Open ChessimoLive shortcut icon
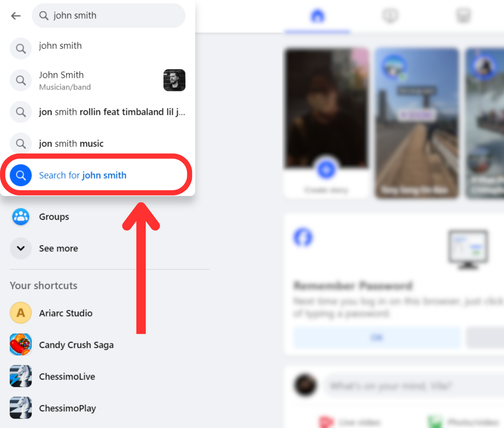The width and height of the screenshot is (504, 428). coord(21,376)
